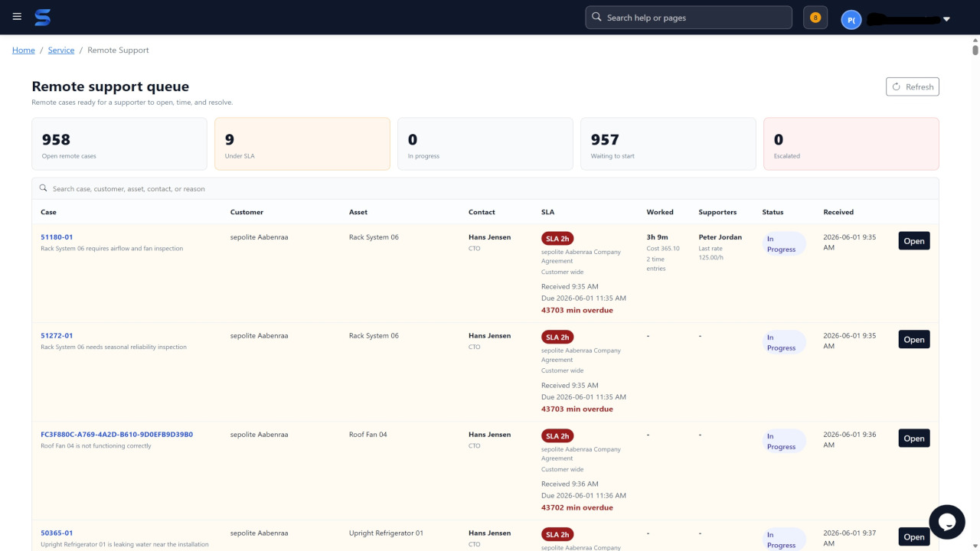Screen dimensions: 980x551
Task: Click asset Roof Fan 04
Action: coord(368,435)
